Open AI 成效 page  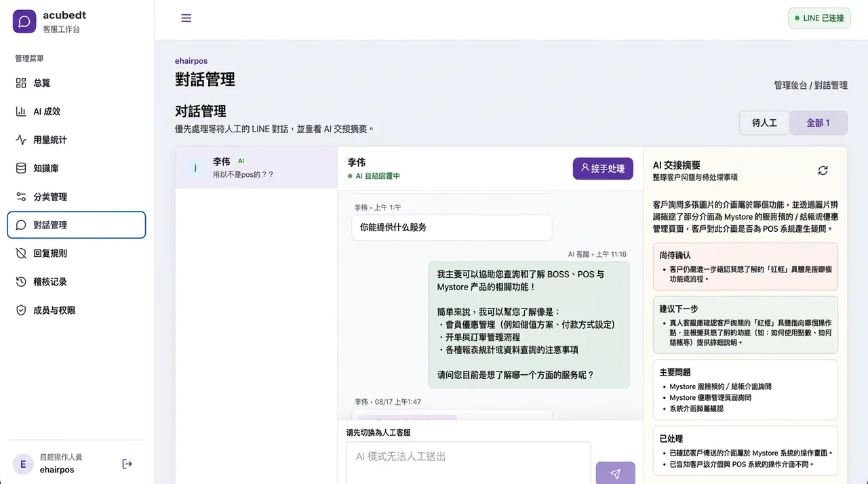(x=77, y=111)
